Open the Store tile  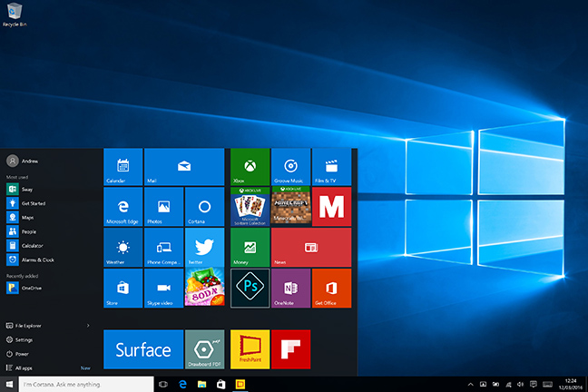pyautogui.click(x=123, y=288)
